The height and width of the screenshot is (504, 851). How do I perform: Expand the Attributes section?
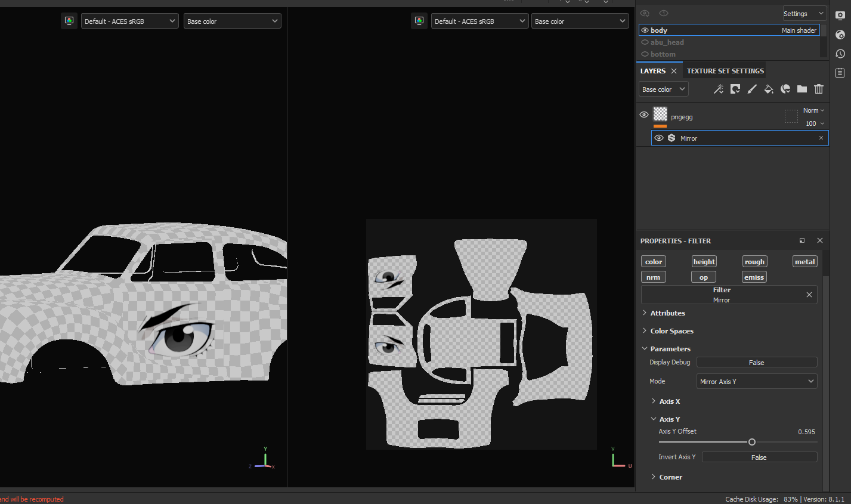point(667,313)
